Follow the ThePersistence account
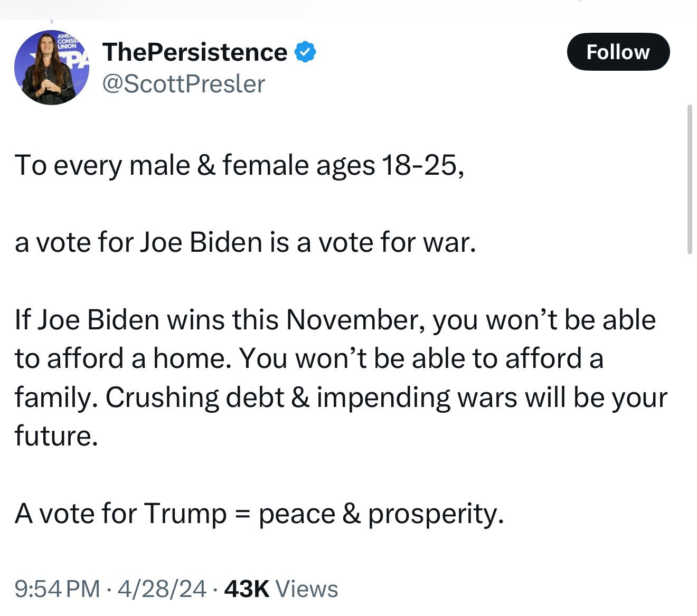 coord(618,52)
